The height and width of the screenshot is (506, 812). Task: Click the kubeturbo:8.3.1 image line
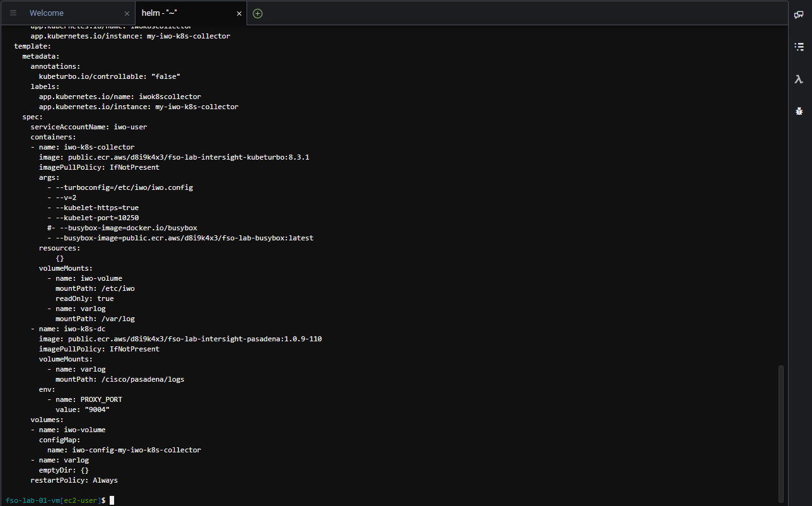point(174,157)
